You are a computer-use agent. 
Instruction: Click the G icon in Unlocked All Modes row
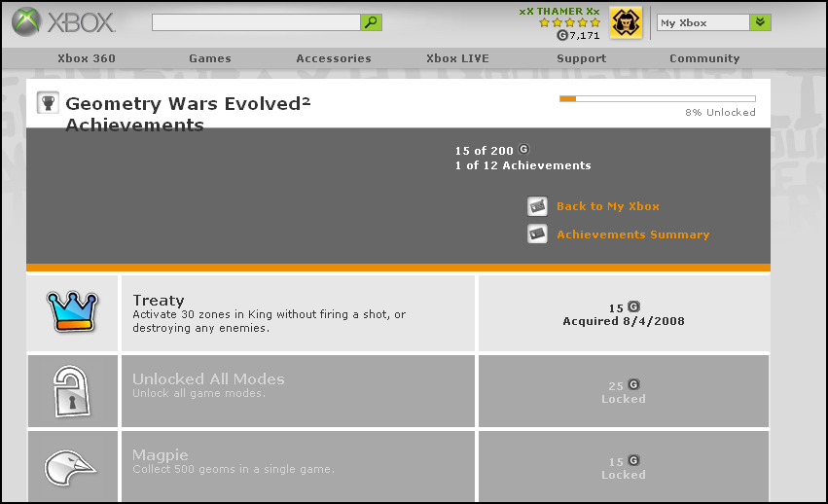click(633, 384)
